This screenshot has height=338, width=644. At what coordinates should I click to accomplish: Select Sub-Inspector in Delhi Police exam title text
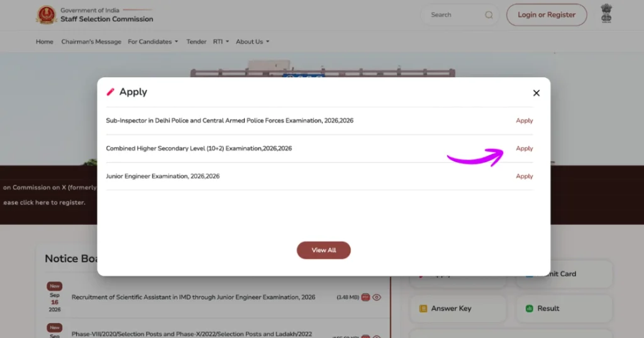pos(230,121)
